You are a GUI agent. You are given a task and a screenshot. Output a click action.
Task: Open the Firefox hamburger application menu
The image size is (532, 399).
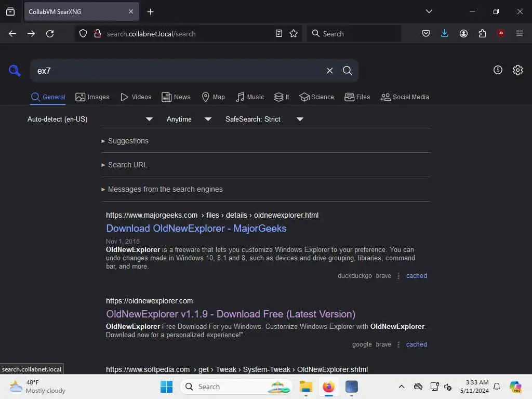pyautogui.click(x=519, y=33)
